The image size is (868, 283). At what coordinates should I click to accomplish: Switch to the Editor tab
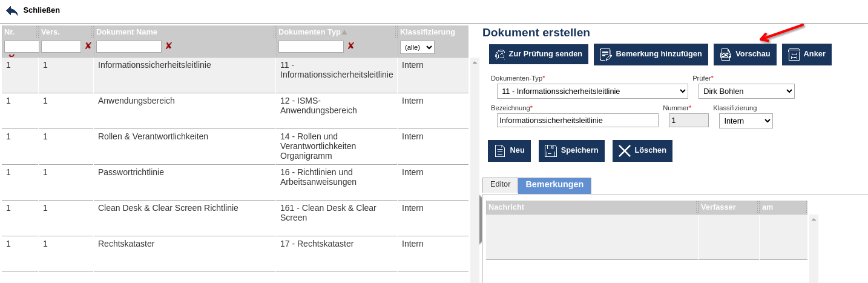pyautogui.click(x=500, y=185)
